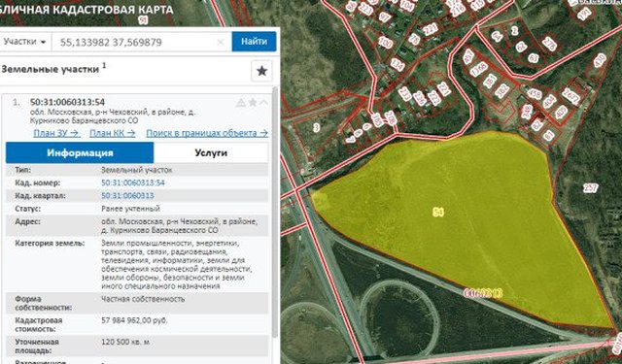Add result 1 to favorites via gray star
622x364 pixels.
(253, 103)
